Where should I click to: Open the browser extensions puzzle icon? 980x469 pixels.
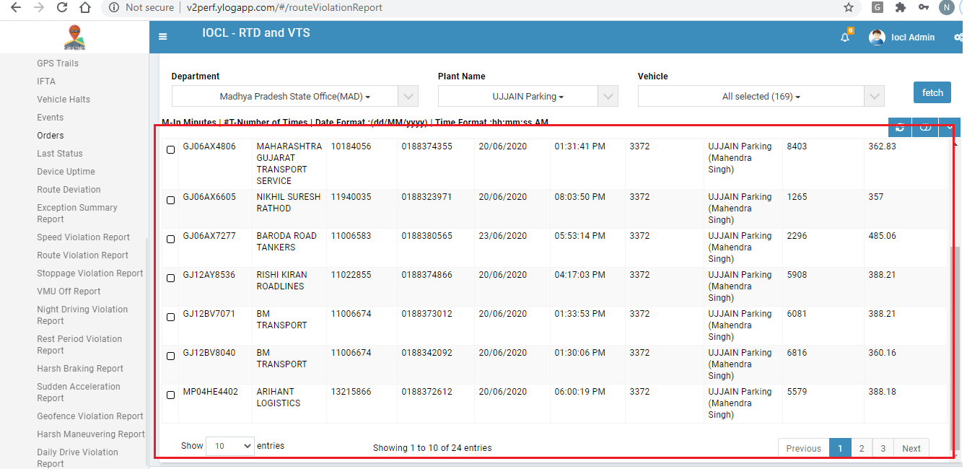pyautogui.click(x=900, y=7)
